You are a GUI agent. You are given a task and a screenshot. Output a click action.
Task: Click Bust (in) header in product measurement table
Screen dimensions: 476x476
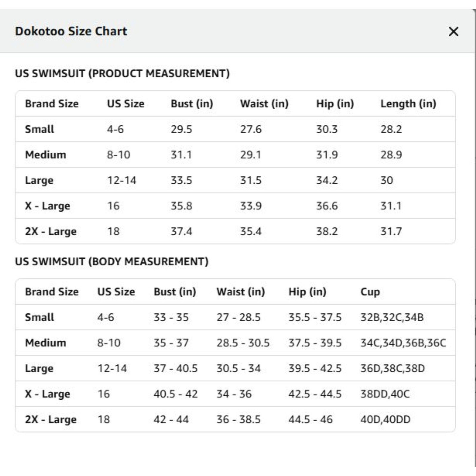click(192, 104)
